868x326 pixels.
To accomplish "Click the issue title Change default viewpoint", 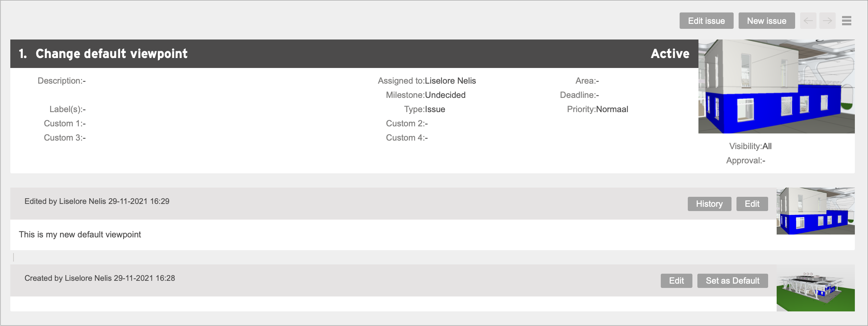I will (111, 54).
